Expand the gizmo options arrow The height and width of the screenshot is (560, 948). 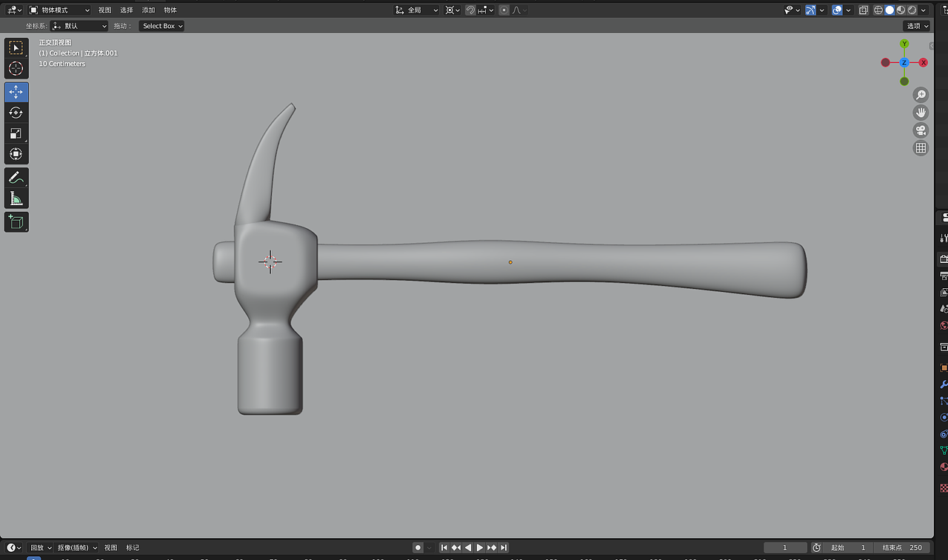coord(822,10)
